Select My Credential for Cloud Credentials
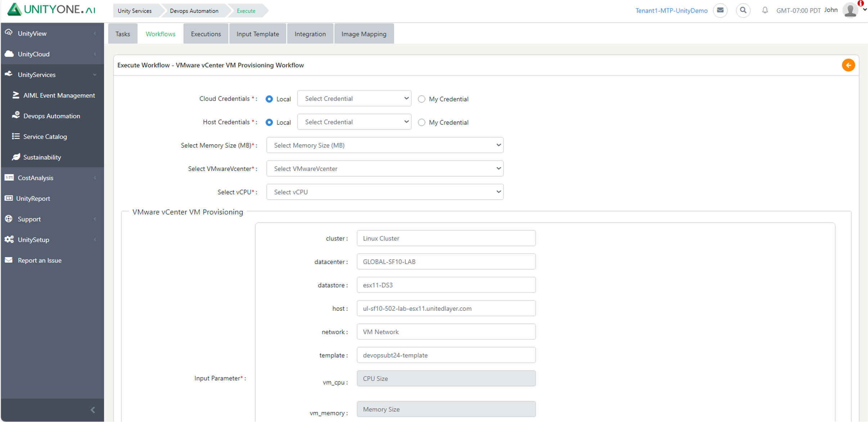 pos(421,99)
